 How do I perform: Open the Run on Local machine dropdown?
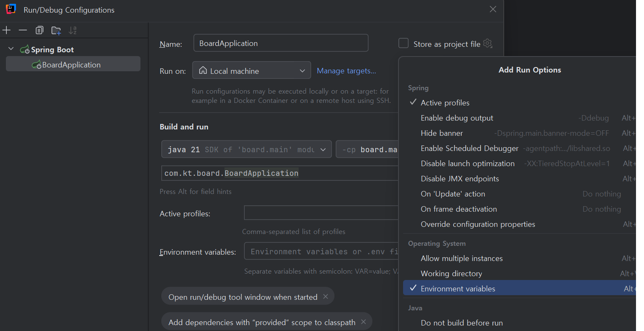[x=251, y=70]
